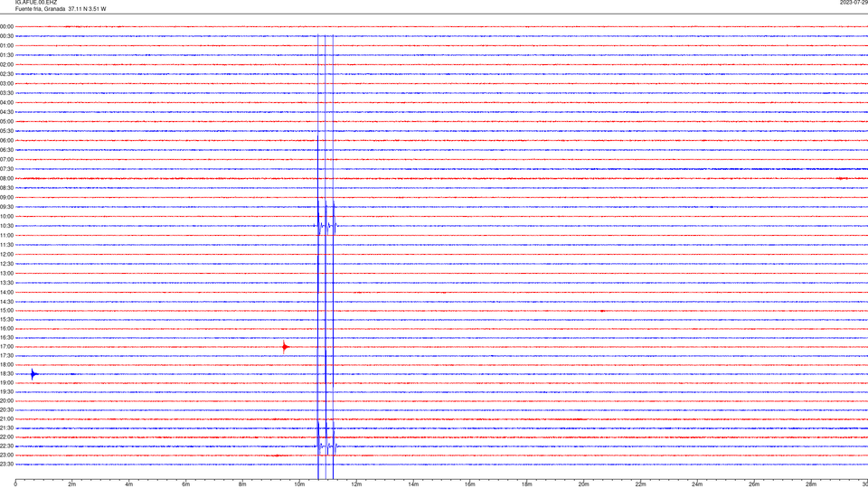Click the 8m tick on the bottom axis
Screen dimensions: 868x488
click(x=242, y=484)
